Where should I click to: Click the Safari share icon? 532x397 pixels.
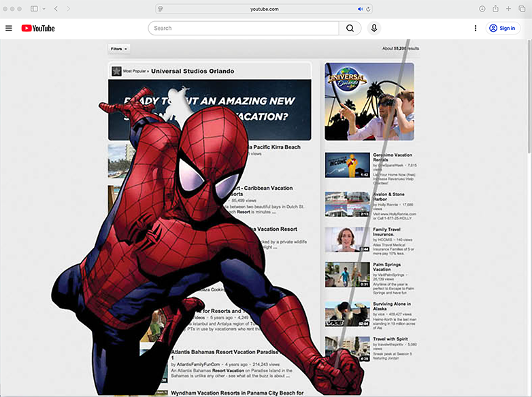pyautogui.click(x=496, y=9)
